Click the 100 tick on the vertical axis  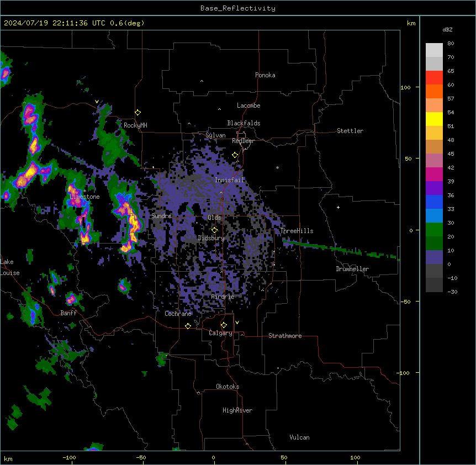pyautogui.click(x=405, y=87)
